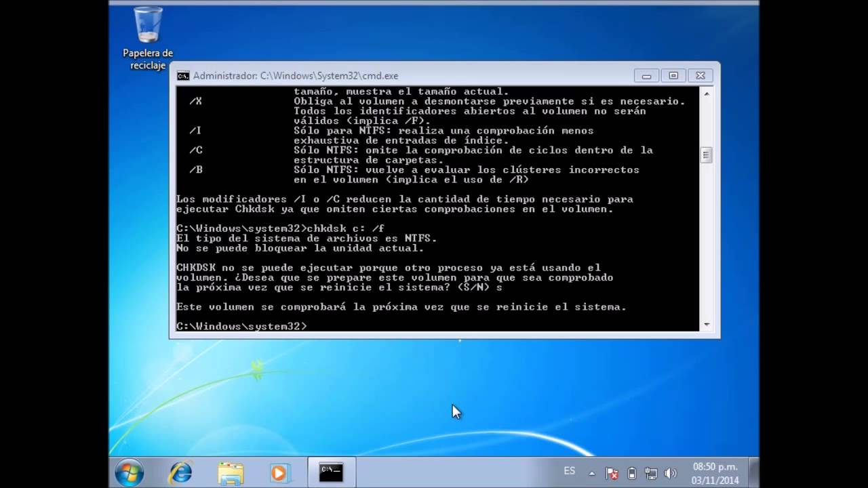Open the clock showing 08:50 p.m.
Screen dimensions: 868x488
point(715,467)
